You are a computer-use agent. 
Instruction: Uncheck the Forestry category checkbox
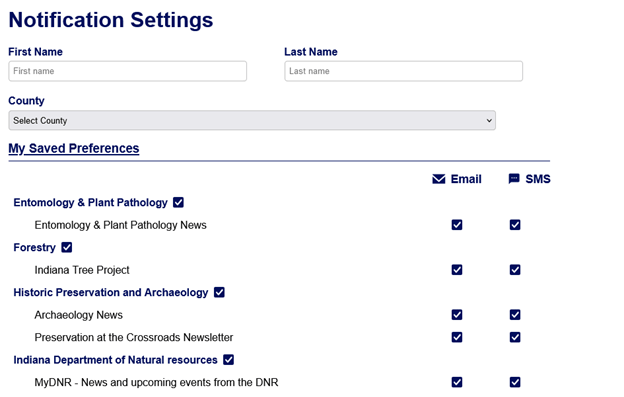click(x=66, y=247)
